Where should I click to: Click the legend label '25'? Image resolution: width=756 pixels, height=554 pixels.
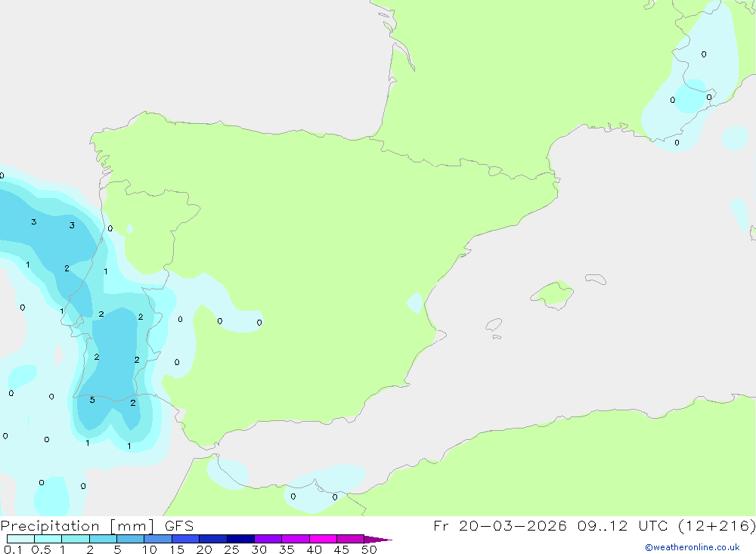click(232, 549)
